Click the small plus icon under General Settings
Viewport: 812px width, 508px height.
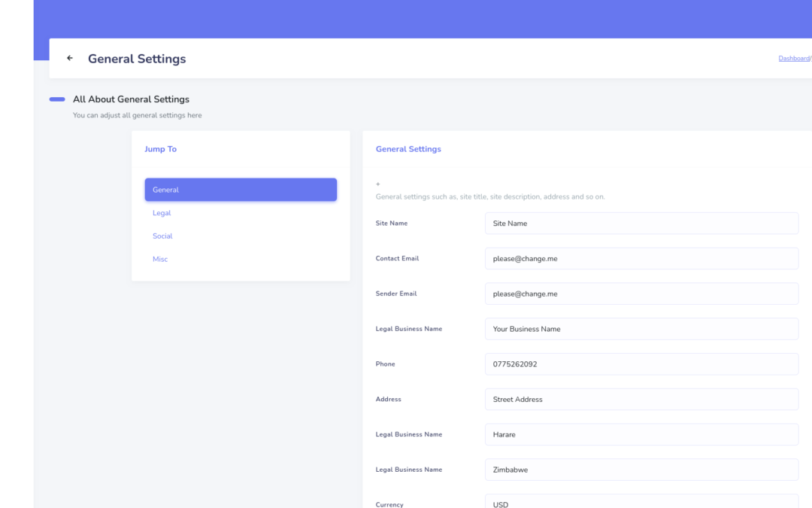(378, 184)
